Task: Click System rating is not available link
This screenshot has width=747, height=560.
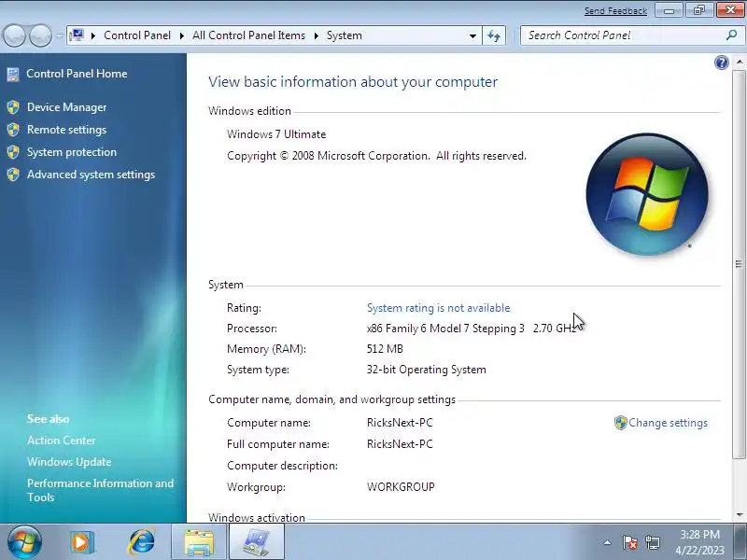Action: pos(438,308)
